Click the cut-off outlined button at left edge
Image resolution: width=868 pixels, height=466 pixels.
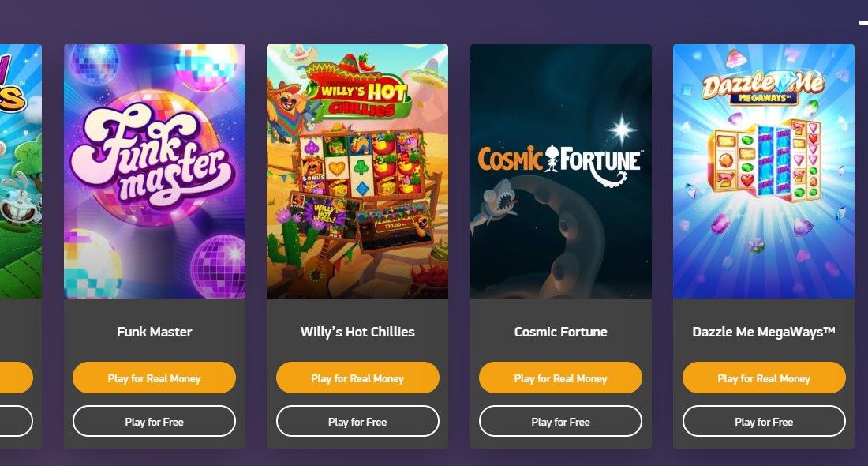tap(16, 421)
